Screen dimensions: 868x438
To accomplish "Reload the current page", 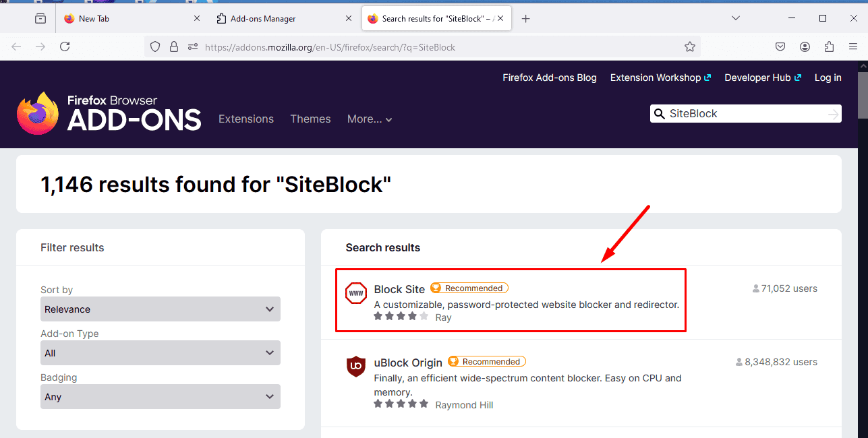I will pyautogui.click(x=65, y=46).
